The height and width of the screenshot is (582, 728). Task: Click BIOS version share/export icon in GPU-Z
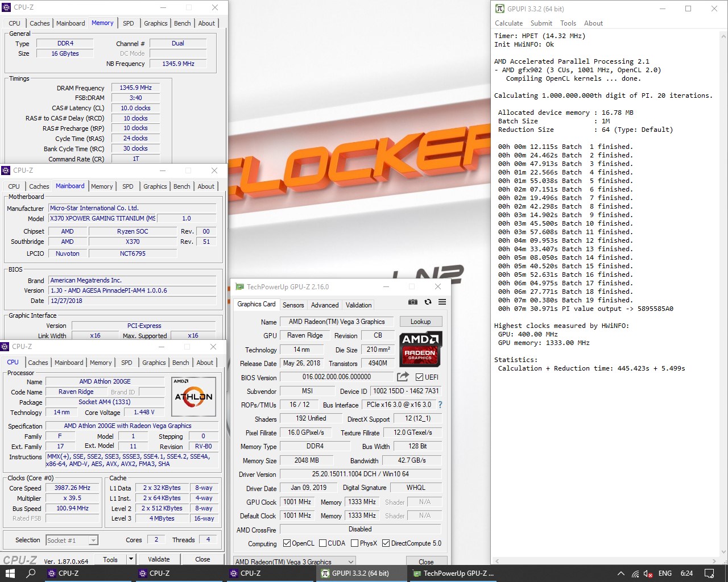[x=403, y=377]
